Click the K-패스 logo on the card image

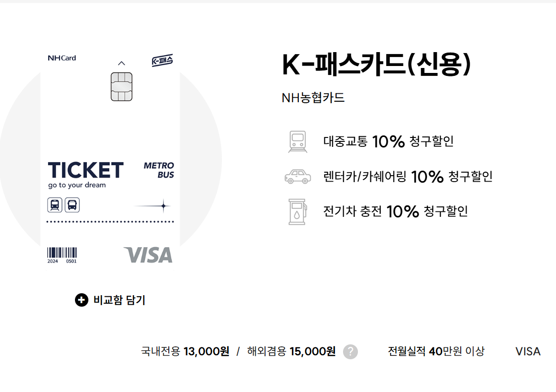(162, 61)
